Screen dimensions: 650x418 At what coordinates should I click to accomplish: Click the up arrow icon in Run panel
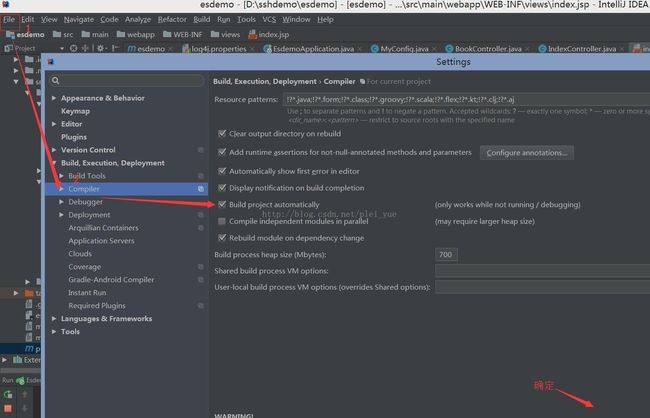(24, 394)
